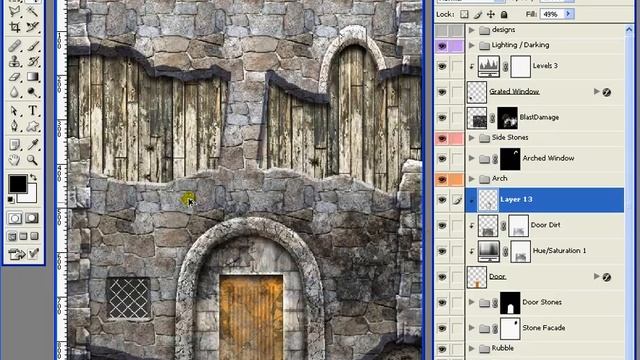
Task: Expand the Side Stones group
Action: click(x=472, y=138)
